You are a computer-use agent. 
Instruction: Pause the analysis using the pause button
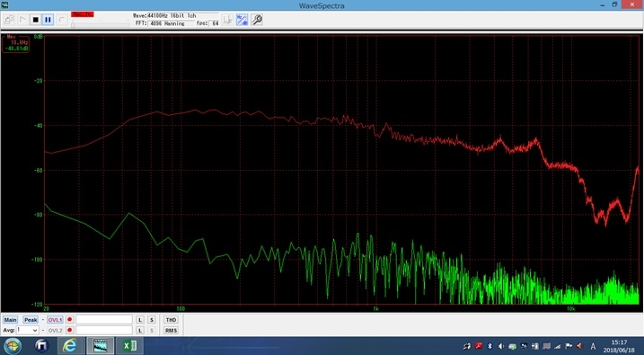[49, 19]
